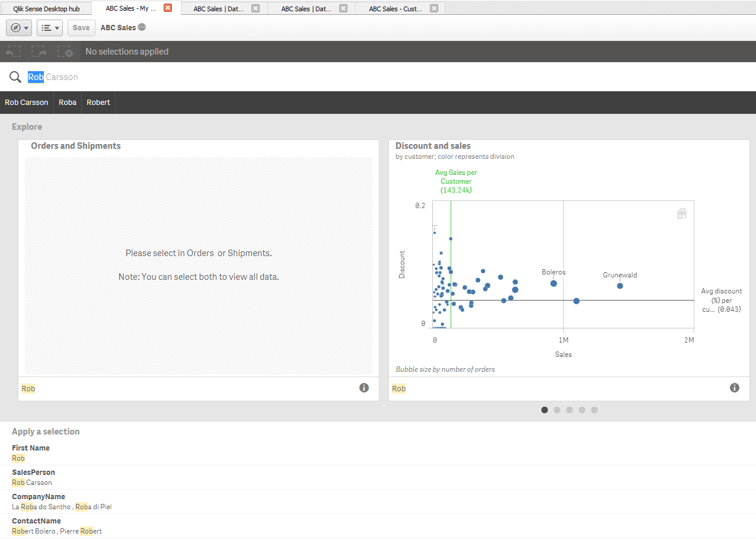Go to fifth results page dot
756x546 pixels.
point(595,410)
